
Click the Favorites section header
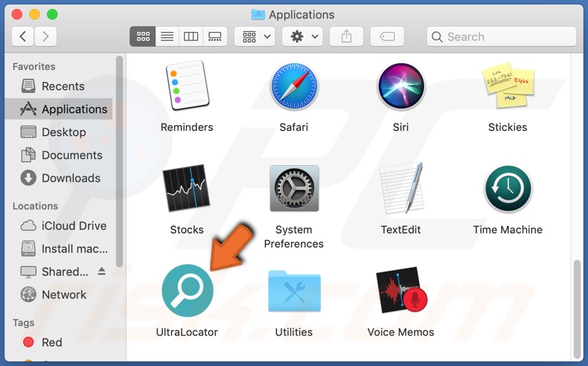tap(33, 67)
